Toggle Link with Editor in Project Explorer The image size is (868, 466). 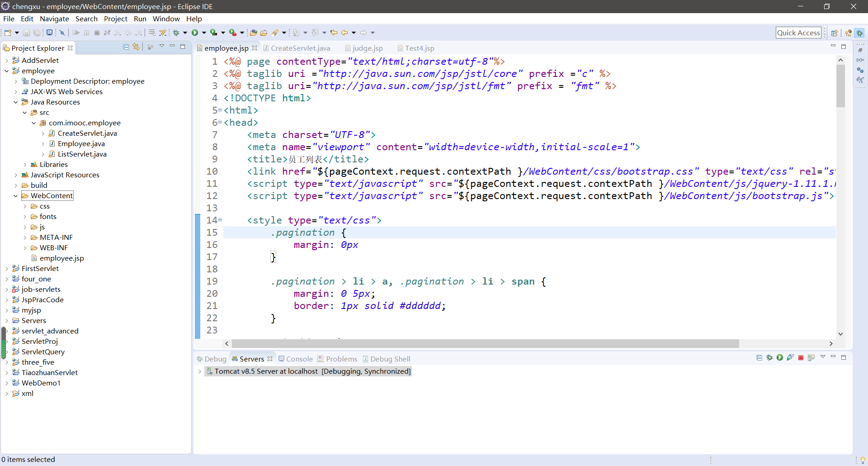click(136, 47)
